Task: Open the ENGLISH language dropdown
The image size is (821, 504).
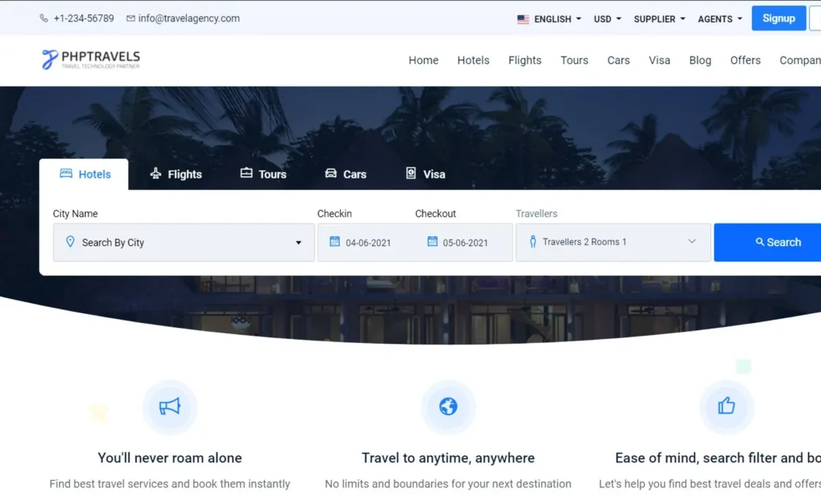Action: point(550,19)
